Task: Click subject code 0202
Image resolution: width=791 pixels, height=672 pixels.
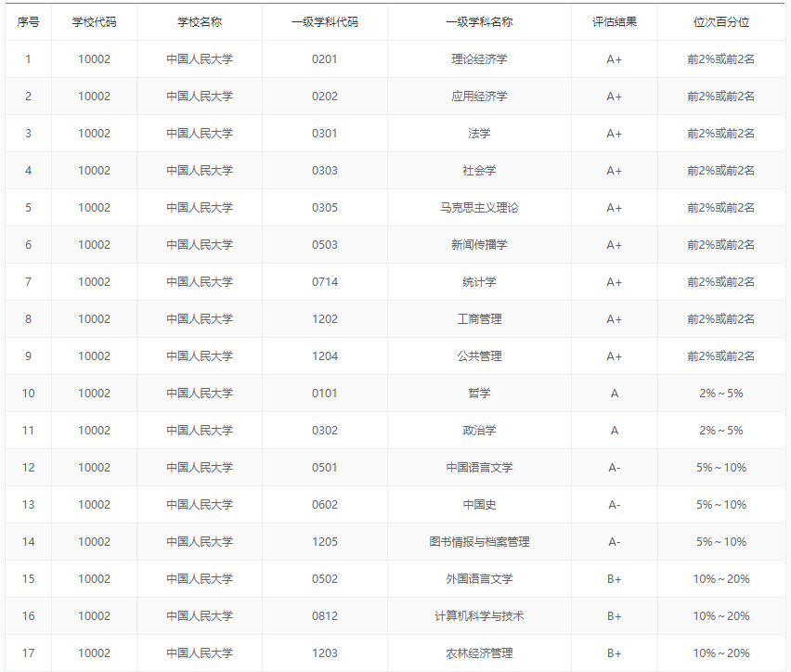Action: coord(325,97)
